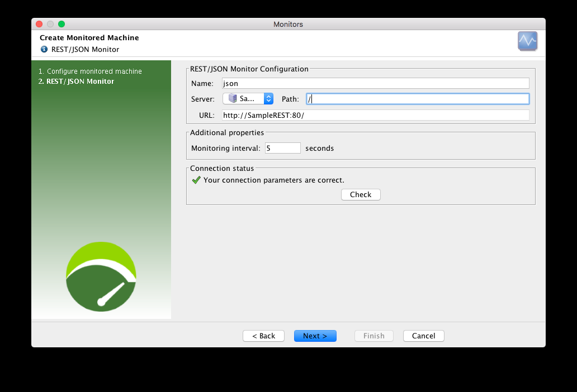
Task: Go back with the Back button
Action: click(263, 336)
